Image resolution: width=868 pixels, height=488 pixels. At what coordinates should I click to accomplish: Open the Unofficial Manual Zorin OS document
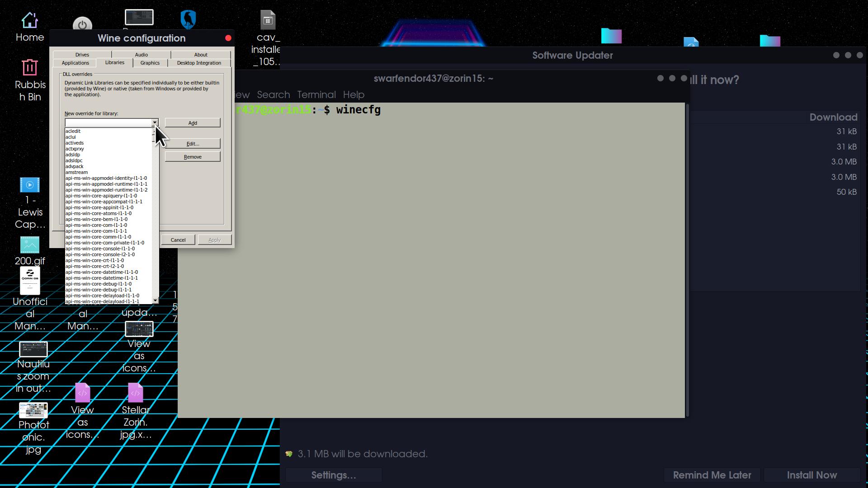click(30, 281)
